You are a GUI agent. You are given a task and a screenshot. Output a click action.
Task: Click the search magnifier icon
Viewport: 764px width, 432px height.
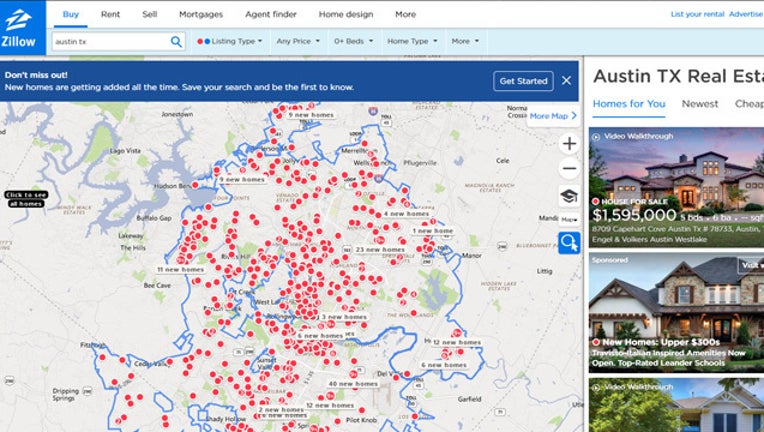(x=176, y=41)
